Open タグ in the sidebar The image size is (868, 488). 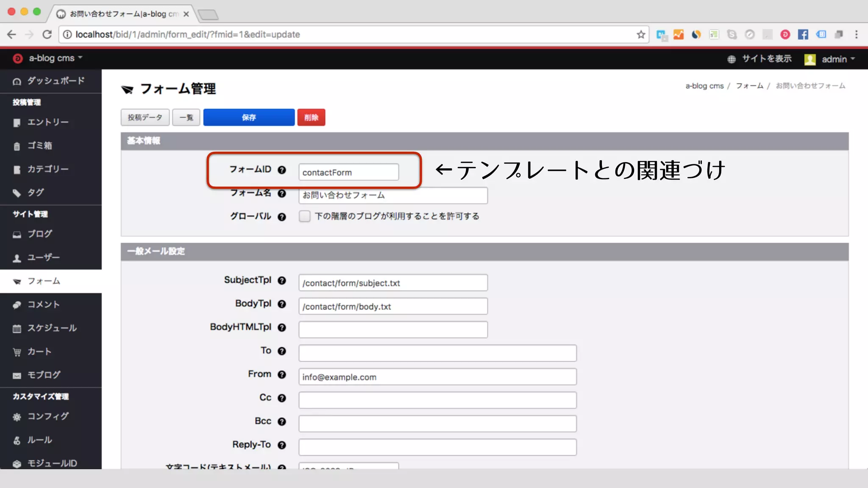click(51, 193)
